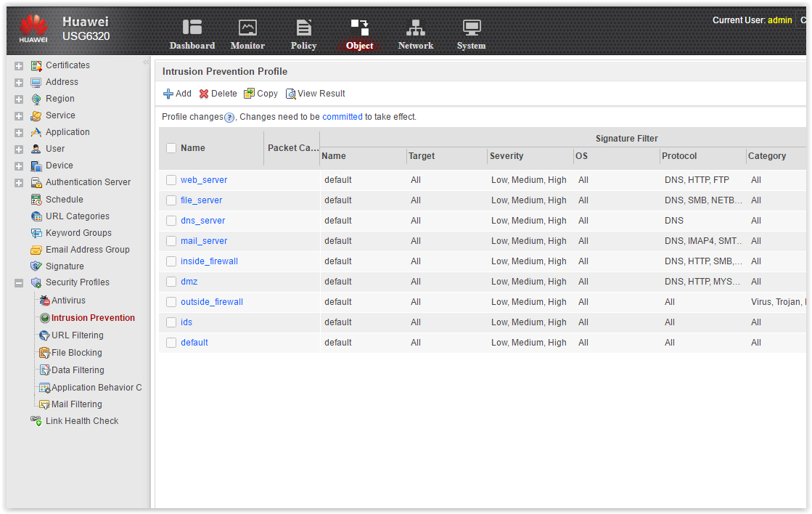Expand the Authentication Server tree node
812x514 pixels.
tap(19, 183)
